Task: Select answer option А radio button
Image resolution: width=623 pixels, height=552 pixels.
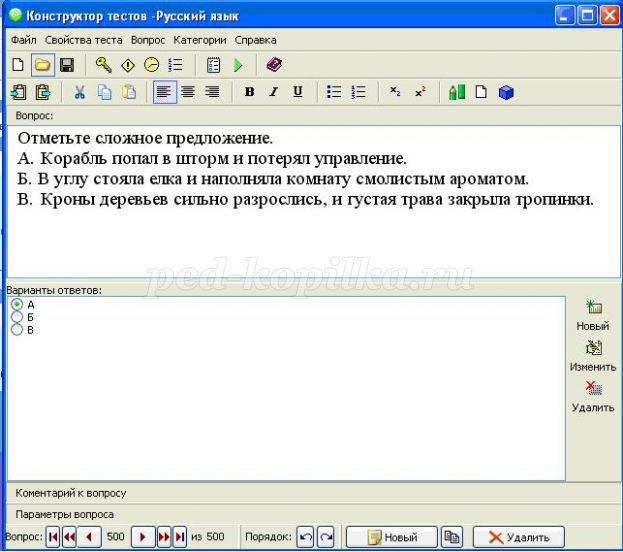Action: pyautogui.click(x=16, y=304)
